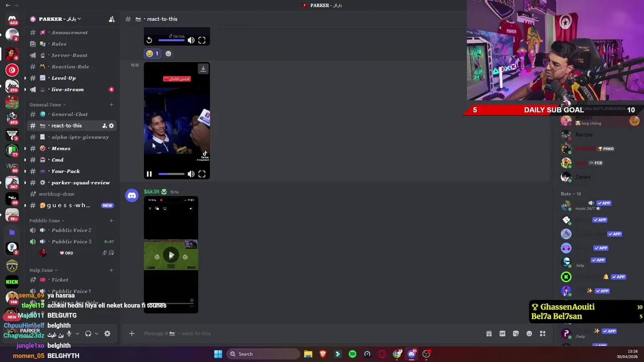Screen dimensions: 644x362
Task: Go to the Kick server icon
Action: click(x=12, y=282)
